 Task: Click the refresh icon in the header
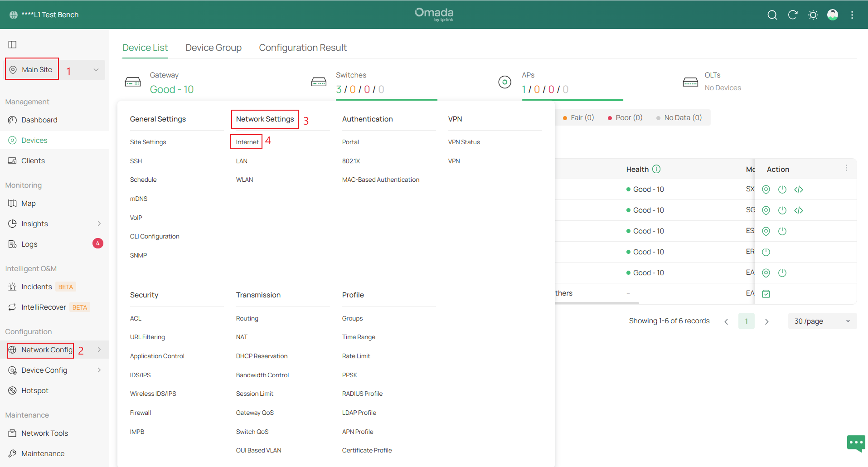(793, 15)
